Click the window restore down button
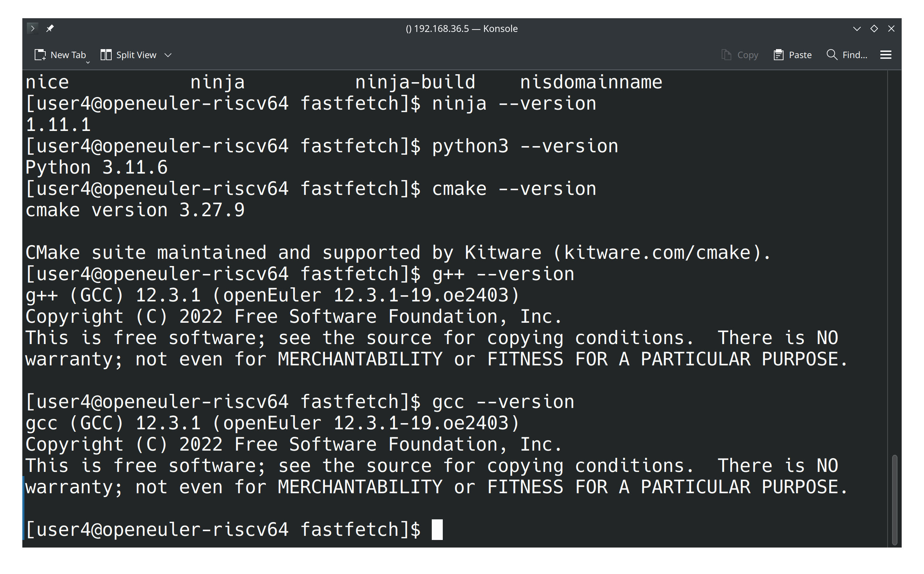The height and width of the screenshot is (574, 924). click(874, 28)
